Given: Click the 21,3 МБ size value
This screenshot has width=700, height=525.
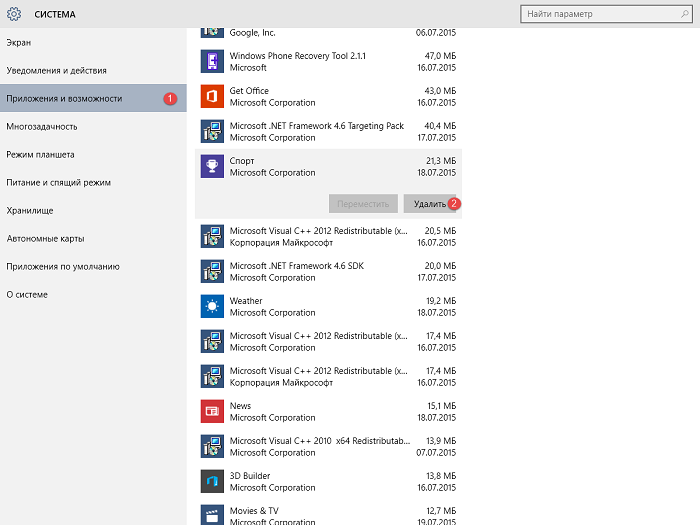Looking at the screenshot, I should coord(441,161).
